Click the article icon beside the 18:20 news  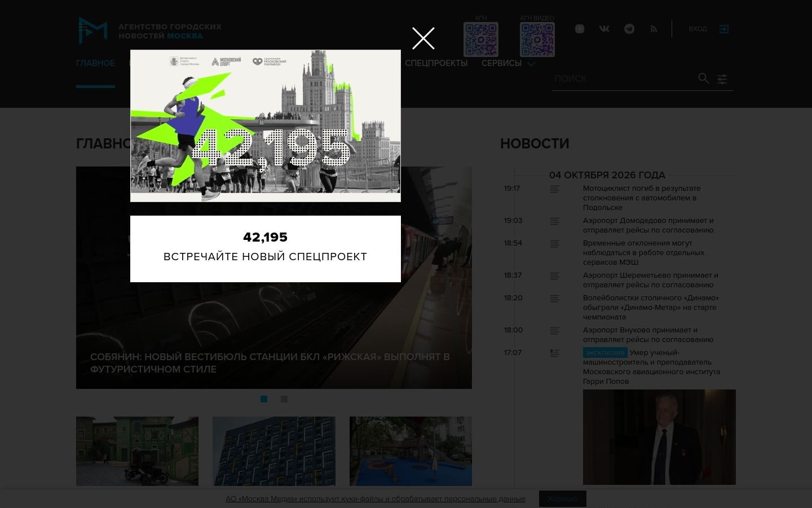[x=555, y=299]
